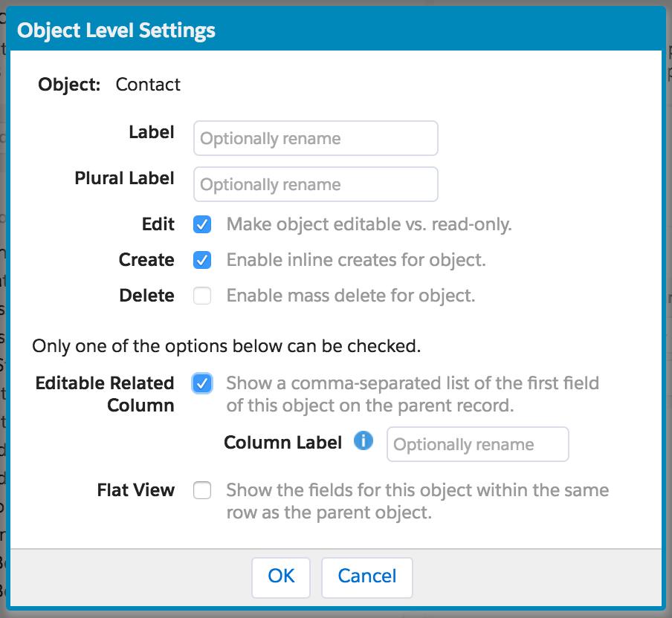Click the Label rename input field
This screenshot has width=672, height=618.
click(x=315, y=139)
